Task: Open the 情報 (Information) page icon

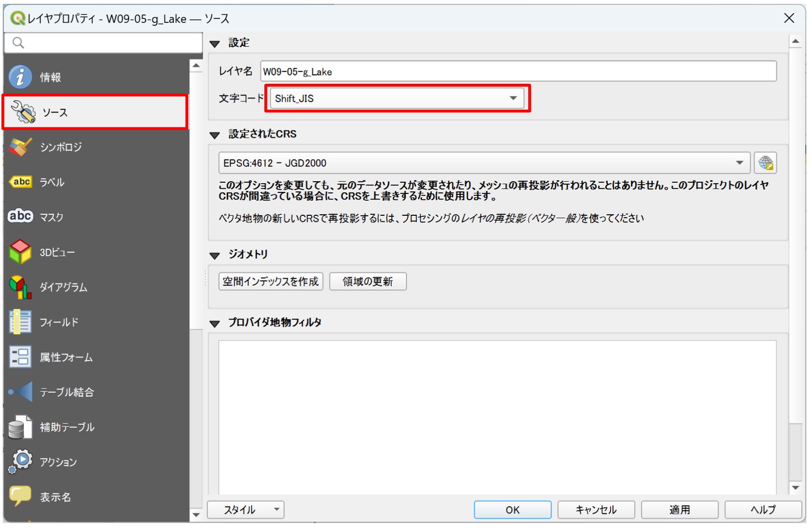Action: (20, 77)
